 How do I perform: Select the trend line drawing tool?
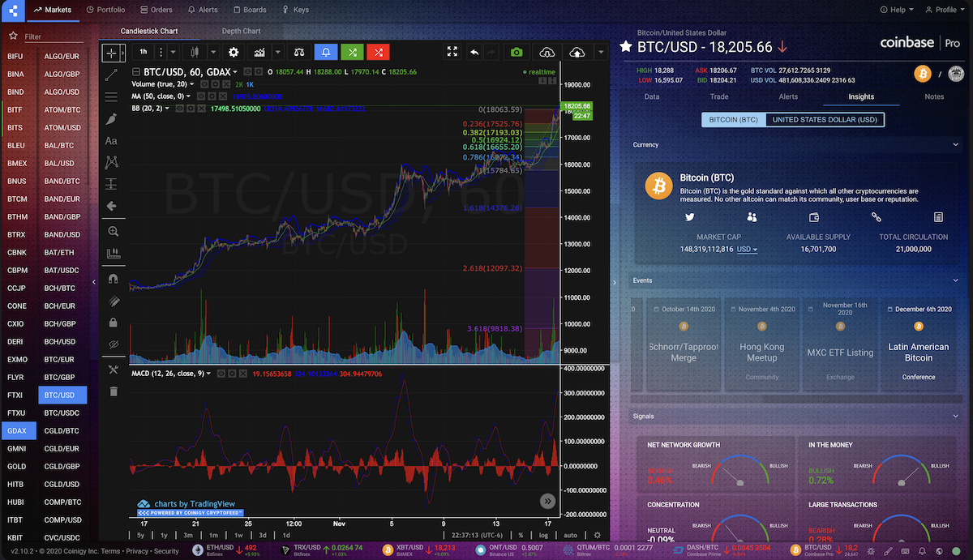point(111,75)
